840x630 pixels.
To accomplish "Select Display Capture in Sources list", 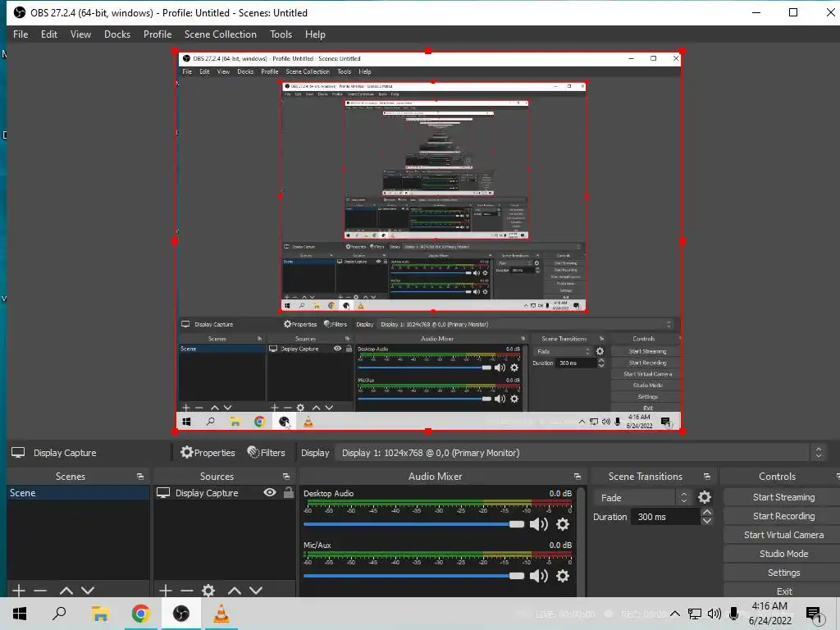I will pos(207,493).
